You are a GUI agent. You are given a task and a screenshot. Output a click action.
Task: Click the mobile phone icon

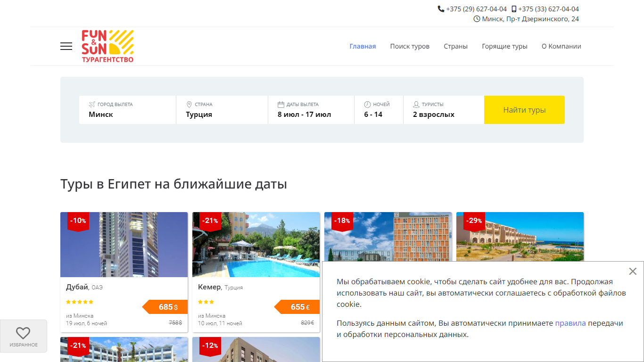(514, 9)
